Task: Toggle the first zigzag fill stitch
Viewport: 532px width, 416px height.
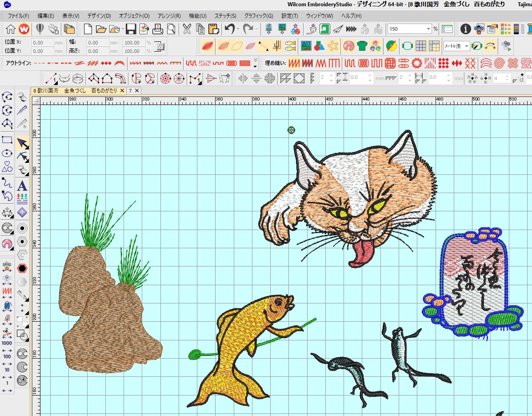Action: [294, 63]
